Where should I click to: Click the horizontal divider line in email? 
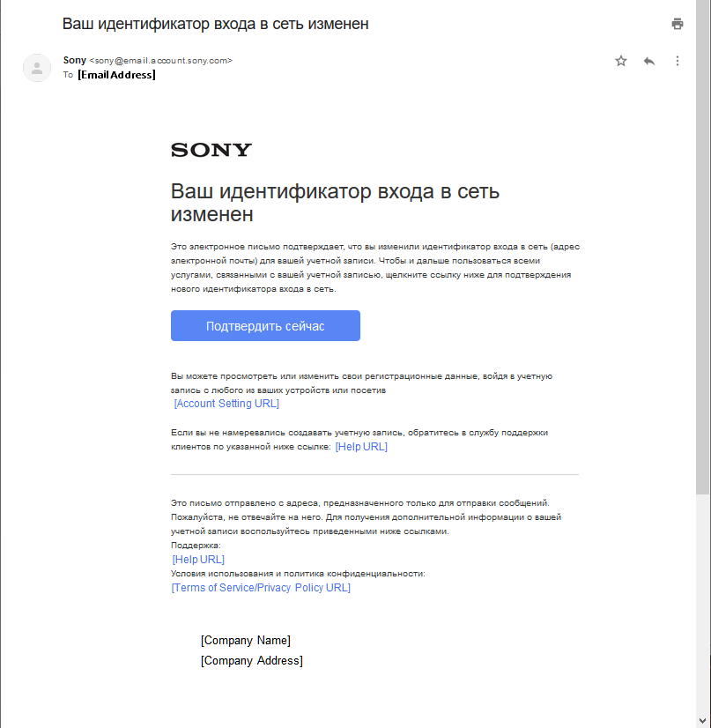(x=374, y=475)
